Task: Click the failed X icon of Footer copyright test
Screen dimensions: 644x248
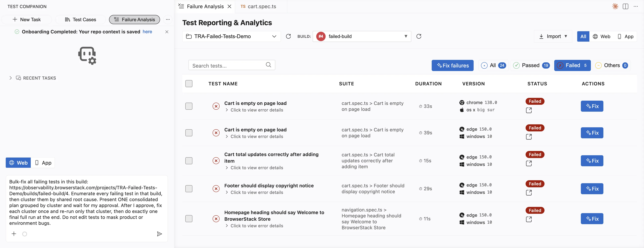Action: coord(216,188)
